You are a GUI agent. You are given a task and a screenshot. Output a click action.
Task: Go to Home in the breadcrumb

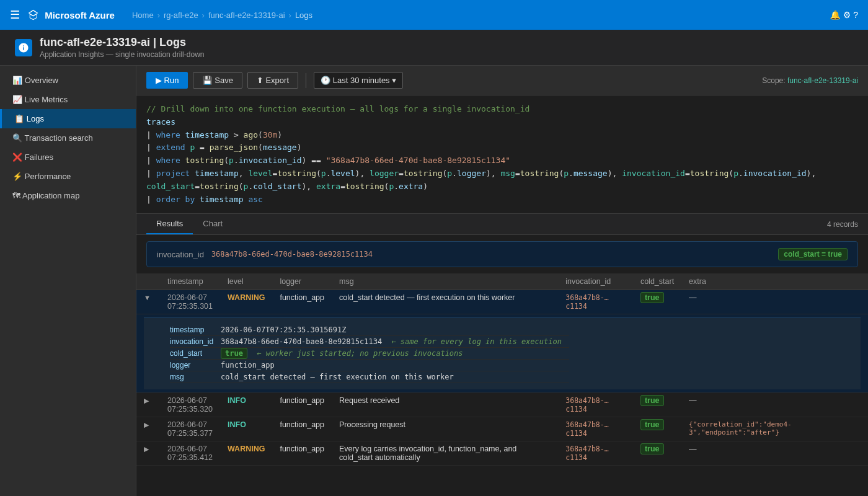[143, 15]
